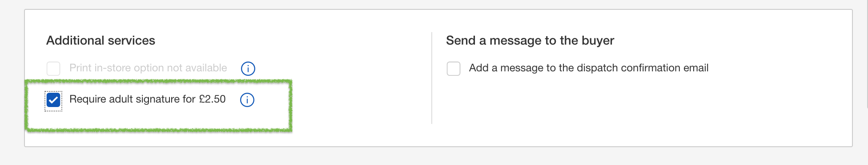This screenshot has width=868, height=165.
Task: Click the blue checkmark in adult signature box
Action: [x=53, y=100]
